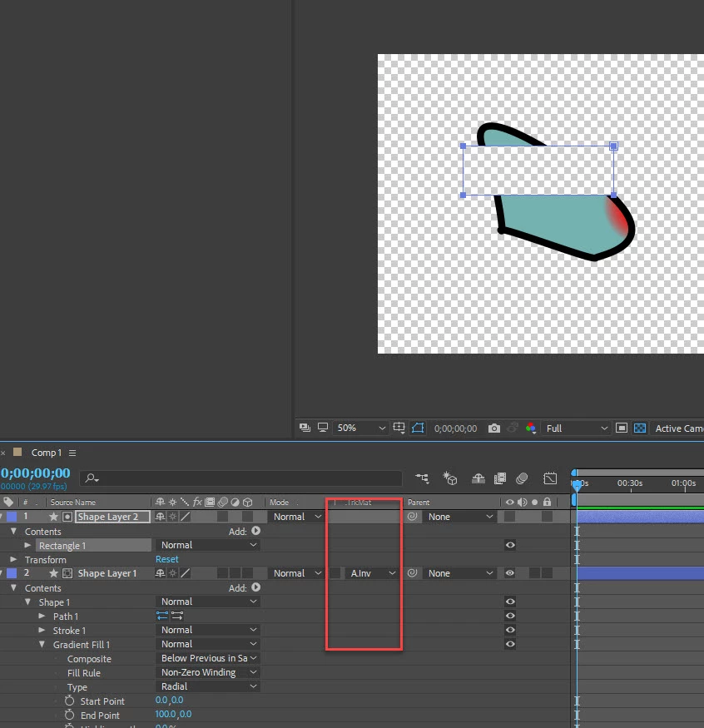Toggle visibility eye for Shape Layer 1
Screen dimensions: 704x728
tap(510, 573)
